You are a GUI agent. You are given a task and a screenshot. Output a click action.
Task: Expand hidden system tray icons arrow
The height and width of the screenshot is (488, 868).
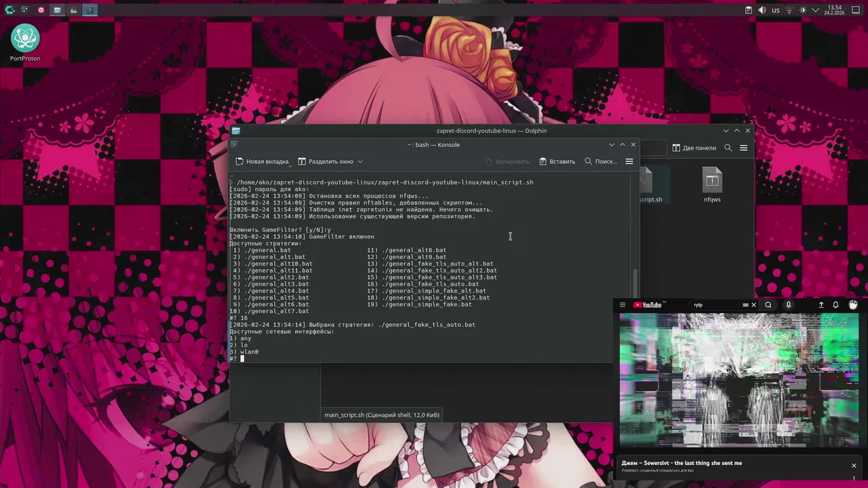pos(815,10)
